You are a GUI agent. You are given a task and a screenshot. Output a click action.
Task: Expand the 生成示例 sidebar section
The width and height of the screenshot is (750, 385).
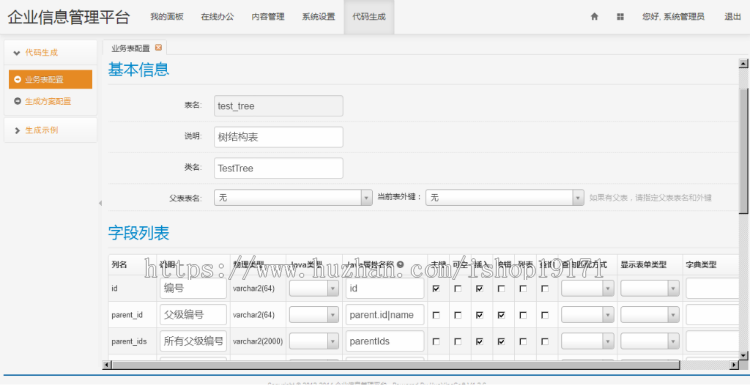(50, 130)
